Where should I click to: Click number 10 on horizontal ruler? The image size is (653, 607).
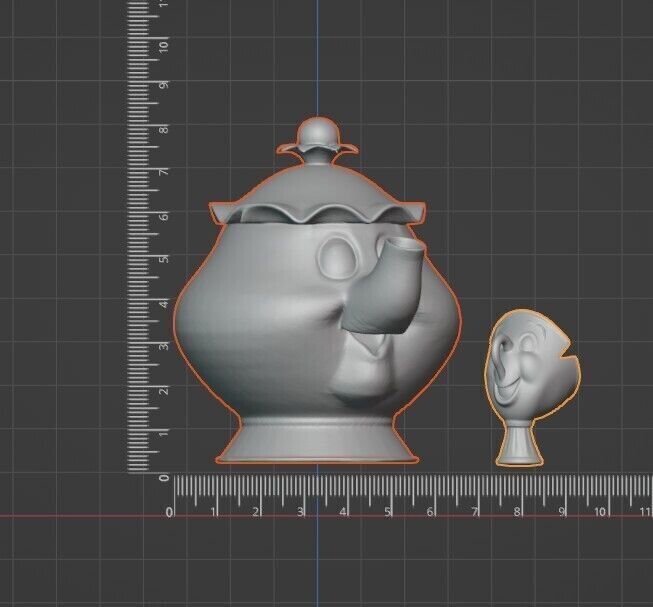coord(600,511)
